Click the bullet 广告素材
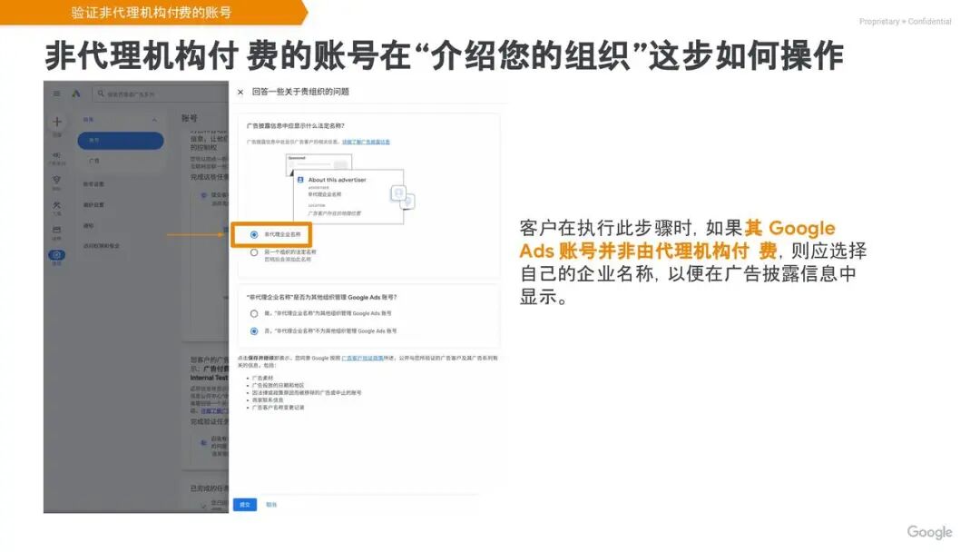 262,379
